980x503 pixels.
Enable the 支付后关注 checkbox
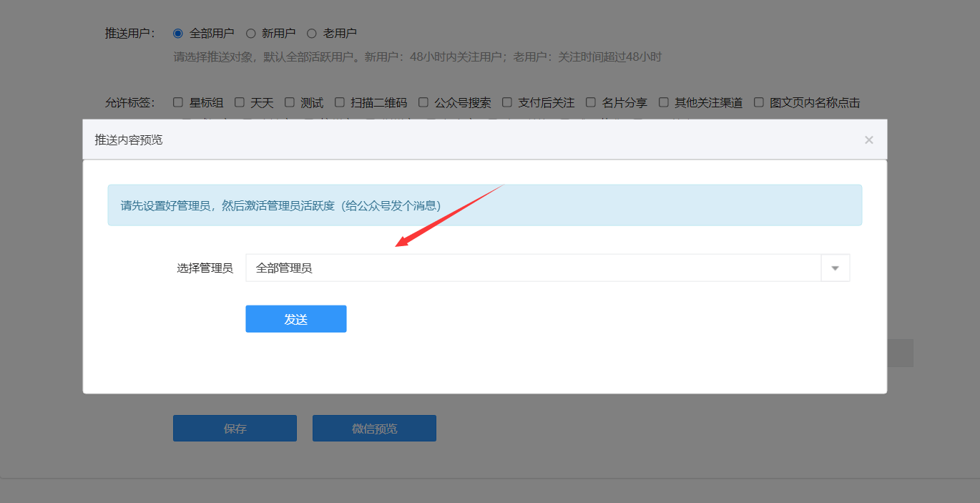(x=507, y=102)
